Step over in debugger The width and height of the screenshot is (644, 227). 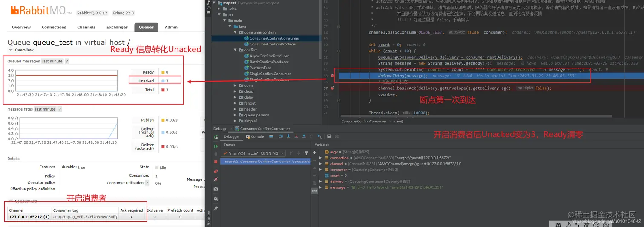282,136
